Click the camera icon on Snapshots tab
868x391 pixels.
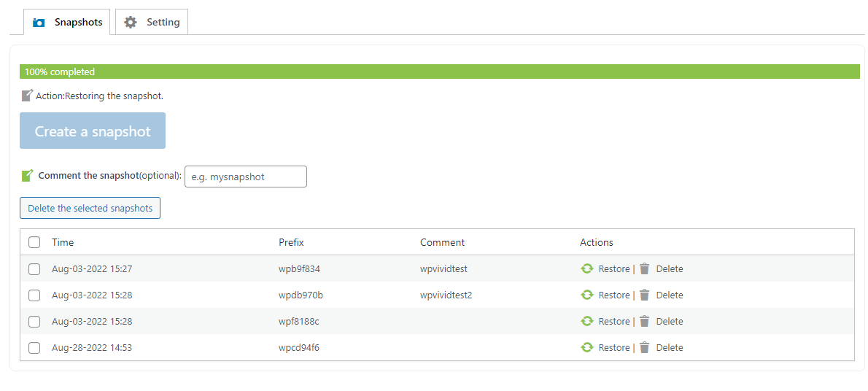[39, 23]
